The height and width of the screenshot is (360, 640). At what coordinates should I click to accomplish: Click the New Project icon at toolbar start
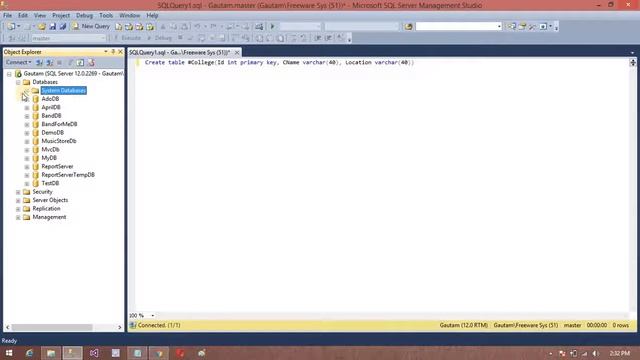(11, 27)
